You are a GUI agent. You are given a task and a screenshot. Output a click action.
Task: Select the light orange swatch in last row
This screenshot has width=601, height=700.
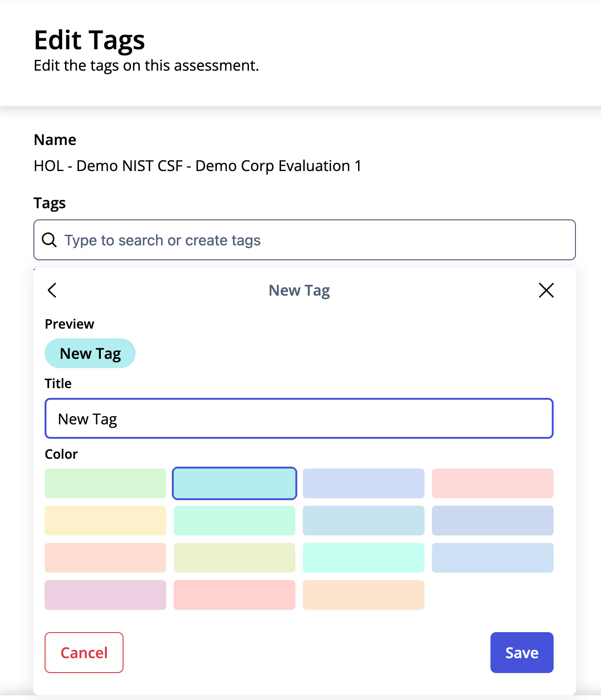tap(364, 595)
